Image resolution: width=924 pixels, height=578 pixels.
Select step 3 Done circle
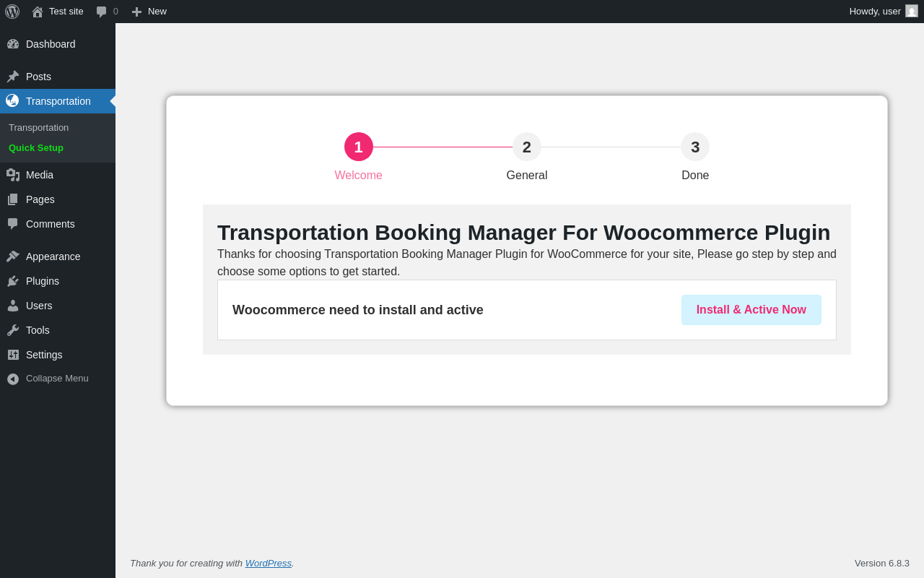(x=695, y=147)
